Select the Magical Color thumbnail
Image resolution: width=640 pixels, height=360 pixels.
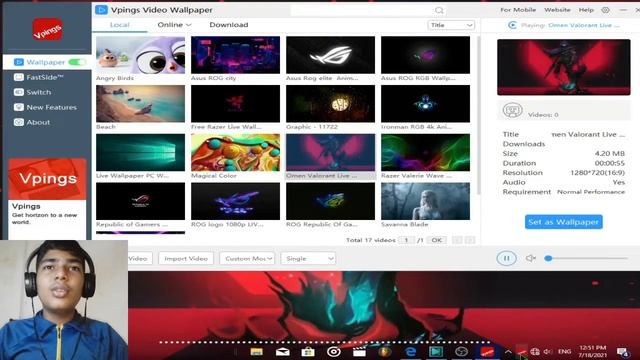[x=236, y=153]
